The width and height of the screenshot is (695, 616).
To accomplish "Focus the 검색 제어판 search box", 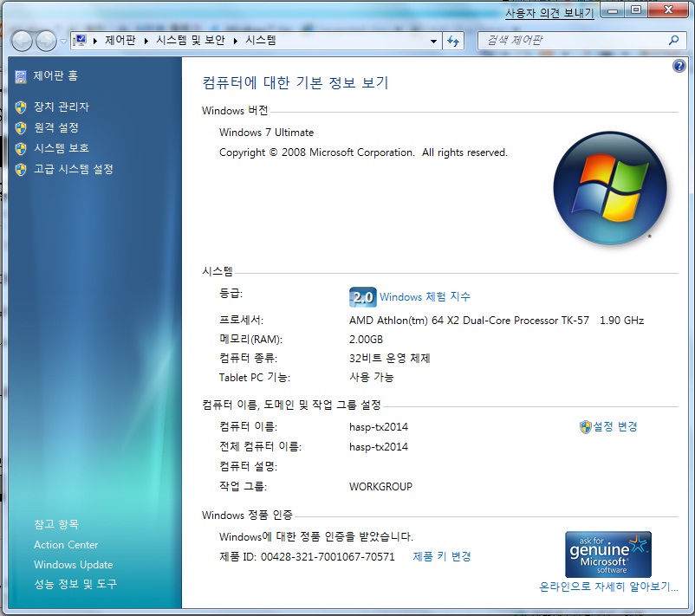I will [x=574, y=41].
